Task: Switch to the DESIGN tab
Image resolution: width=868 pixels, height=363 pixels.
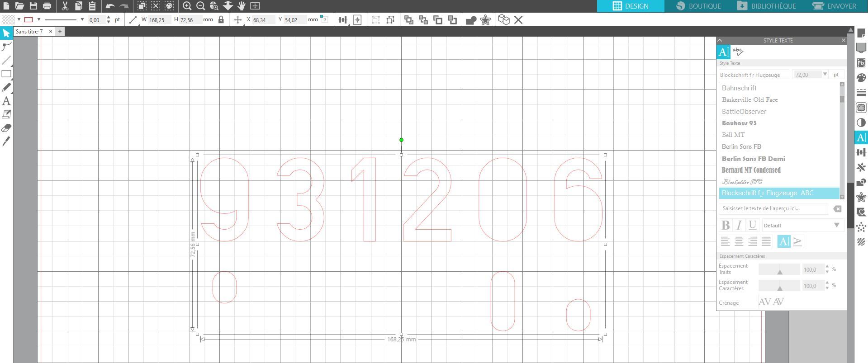Action: (x=631, y=6)
